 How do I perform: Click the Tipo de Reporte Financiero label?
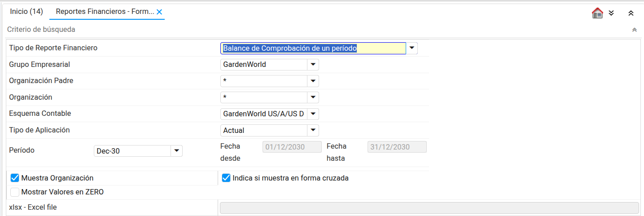pyautogui.click(x=53, y=48)
